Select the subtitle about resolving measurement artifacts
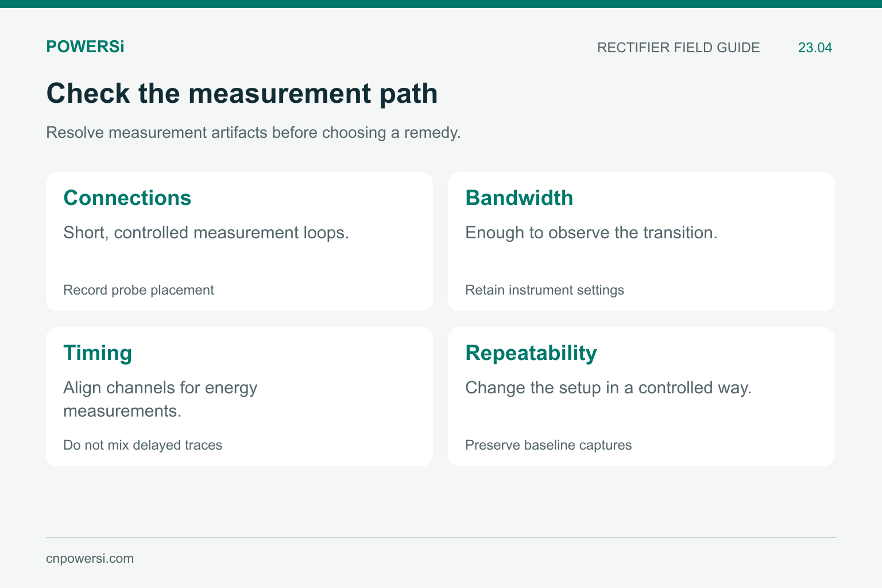 253,133
